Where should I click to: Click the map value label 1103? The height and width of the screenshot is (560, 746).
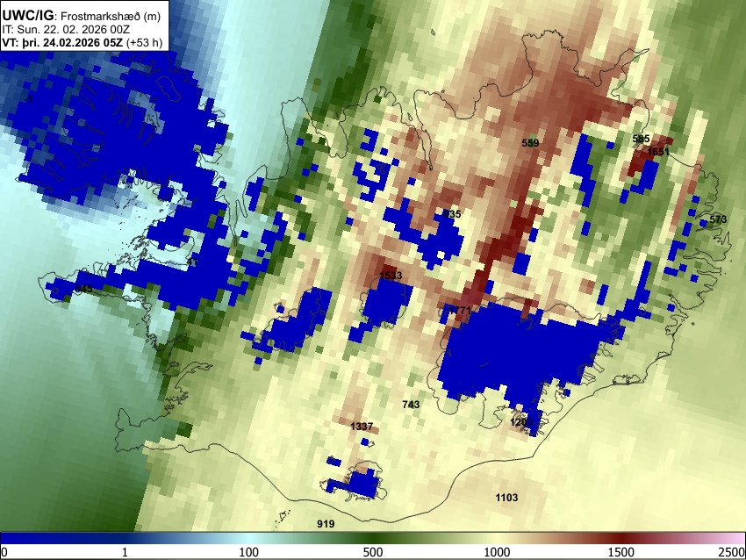[506, 498]
